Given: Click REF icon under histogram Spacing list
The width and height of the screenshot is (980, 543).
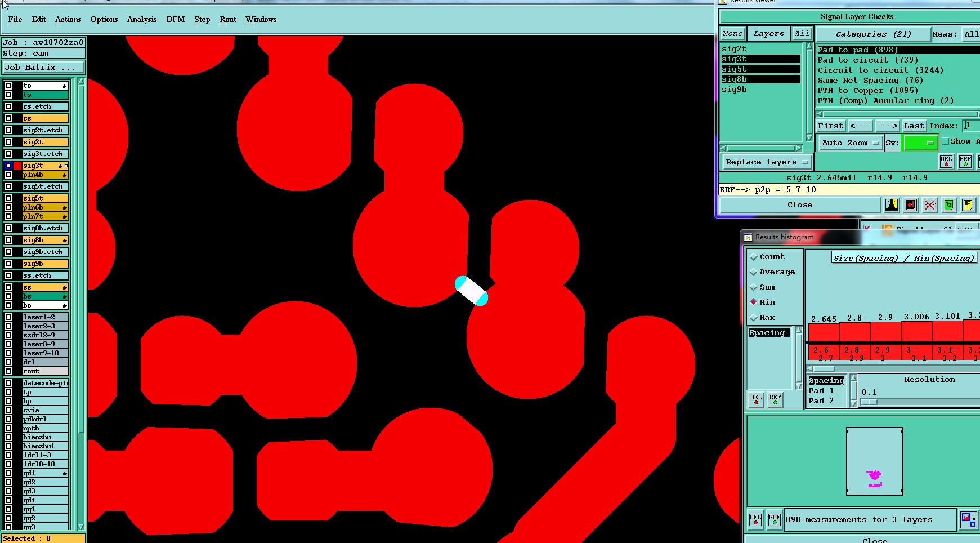Looking at the screenshot, I should [x=775, y=400].
